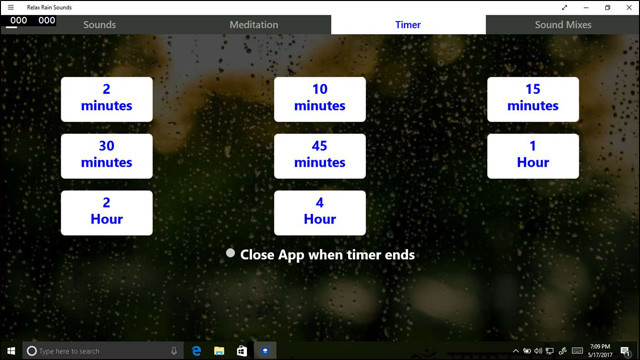Screen dimensions: 640x360
Task: Set timer to 10 minutes
Action: tap(320, 99)
